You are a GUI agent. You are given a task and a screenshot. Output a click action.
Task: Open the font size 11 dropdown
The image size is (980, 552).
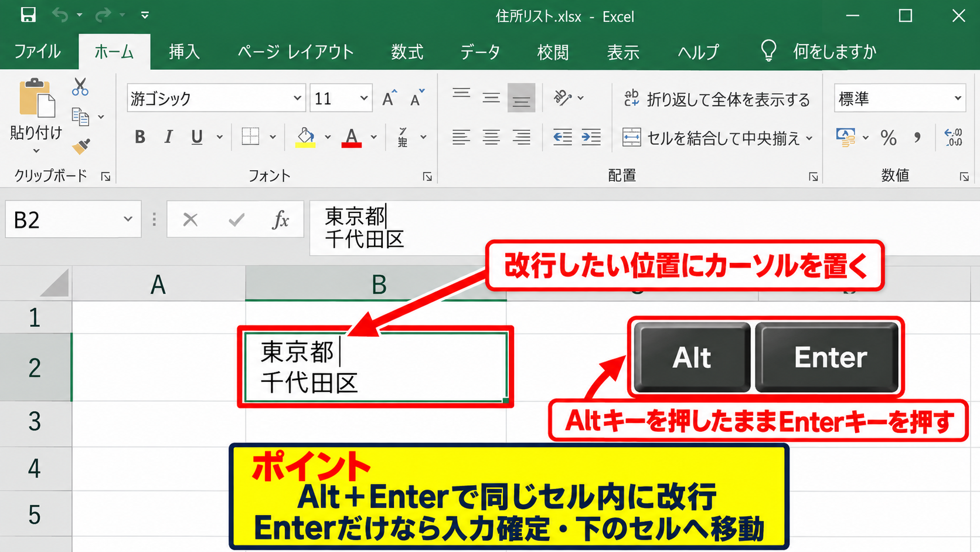point(364,98)
